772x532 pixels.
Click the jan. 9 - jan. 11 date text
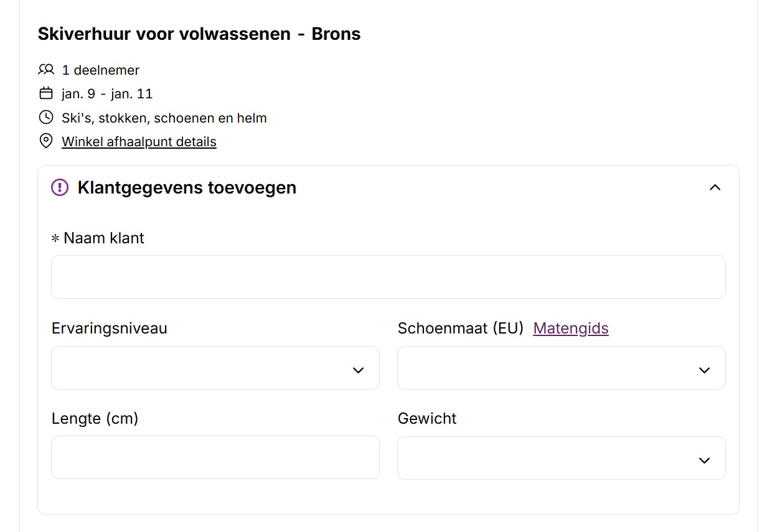tap(107, 93)
